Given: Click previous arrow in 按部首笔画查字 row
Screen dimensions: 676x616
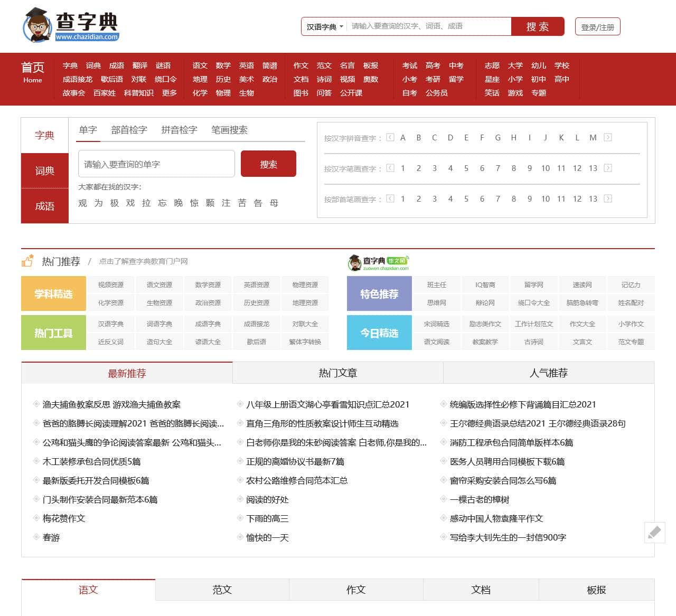Looking at the screenshot, I should [x=390, y=199].
